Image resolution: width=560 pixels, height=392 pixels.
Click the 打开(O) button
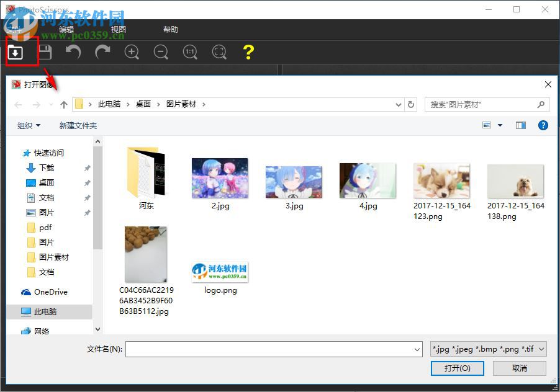458,368
